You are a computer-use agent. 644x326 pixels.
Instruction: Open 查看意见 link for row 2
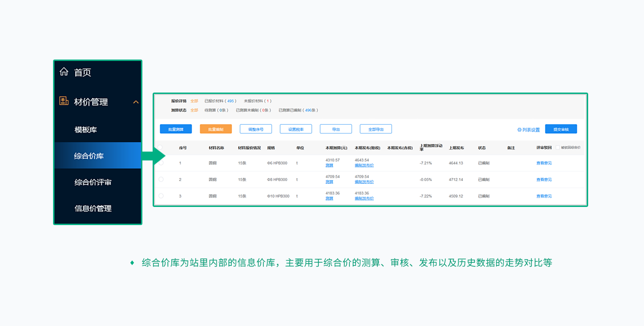(543, 180)
